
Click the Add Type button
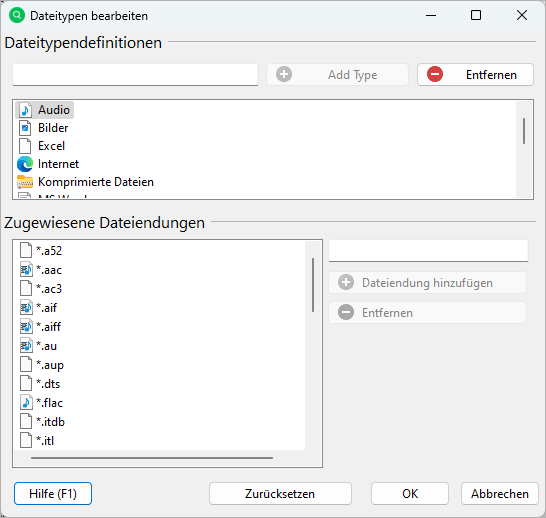coord(337,74)
